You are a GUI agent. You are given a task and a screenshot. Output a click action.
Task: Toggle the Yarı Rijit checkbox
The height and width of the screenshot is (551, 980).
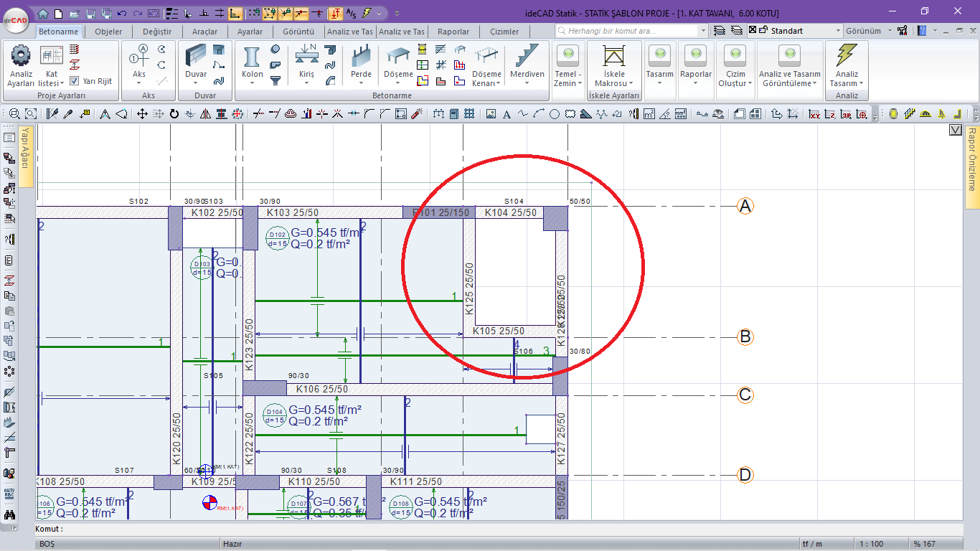74,81
